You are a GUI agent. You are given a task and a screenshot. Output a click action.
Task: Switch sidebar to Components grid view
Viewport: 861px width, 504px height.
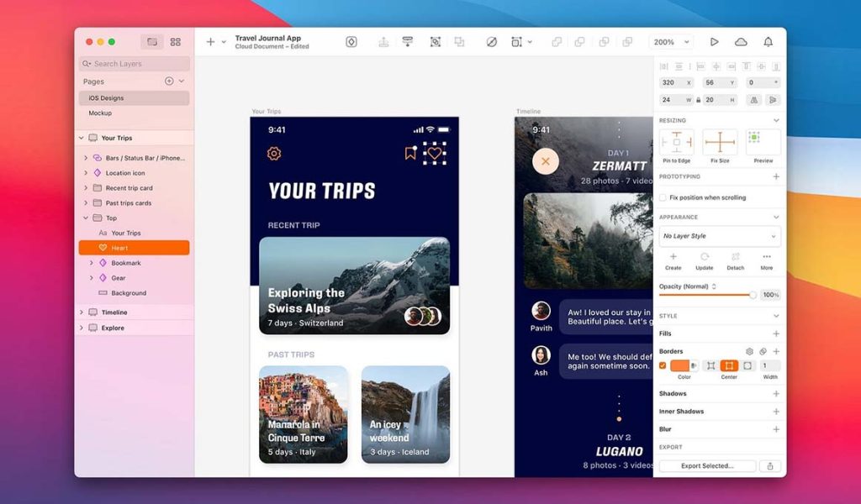pyautogui.click(x=175, y=42)
